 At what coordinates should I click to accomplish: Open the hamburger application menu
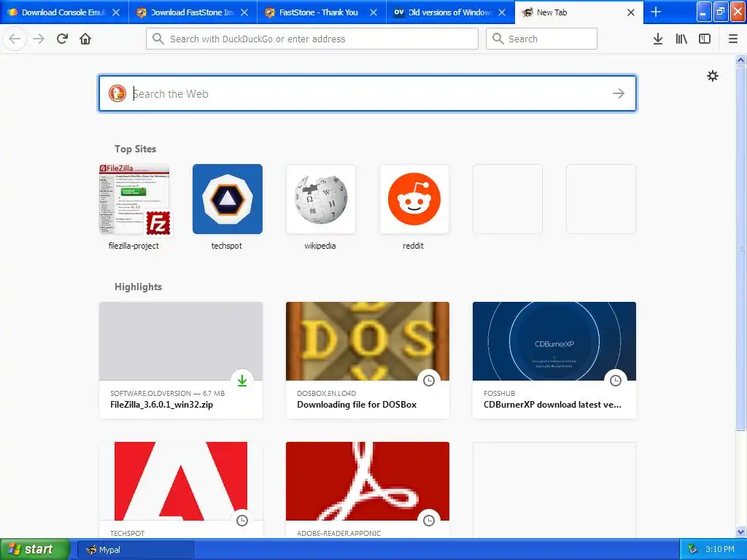733,39
